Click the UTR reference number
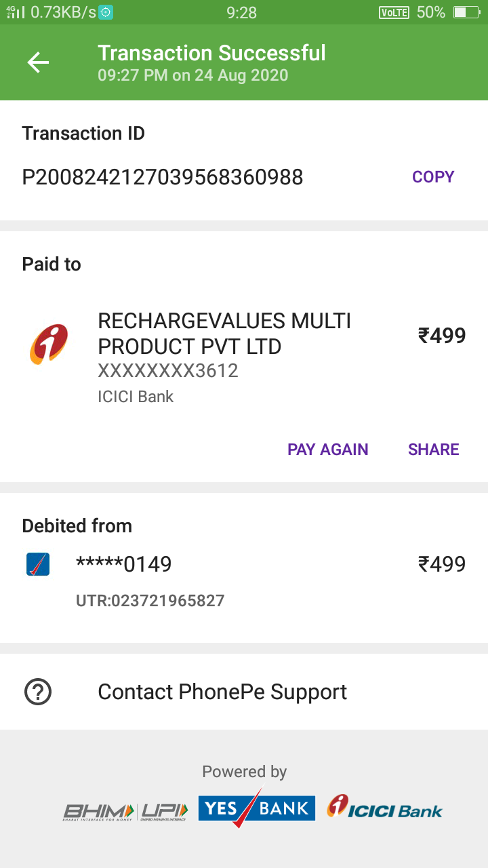Viewport: 488px width, 868px height. [150, 600]
